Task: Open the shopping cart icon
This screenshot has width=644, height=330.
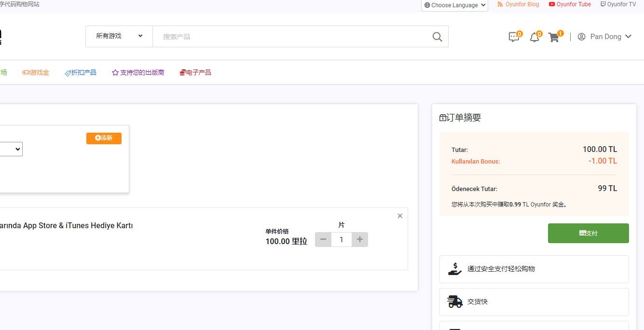Action: point(554,37)
